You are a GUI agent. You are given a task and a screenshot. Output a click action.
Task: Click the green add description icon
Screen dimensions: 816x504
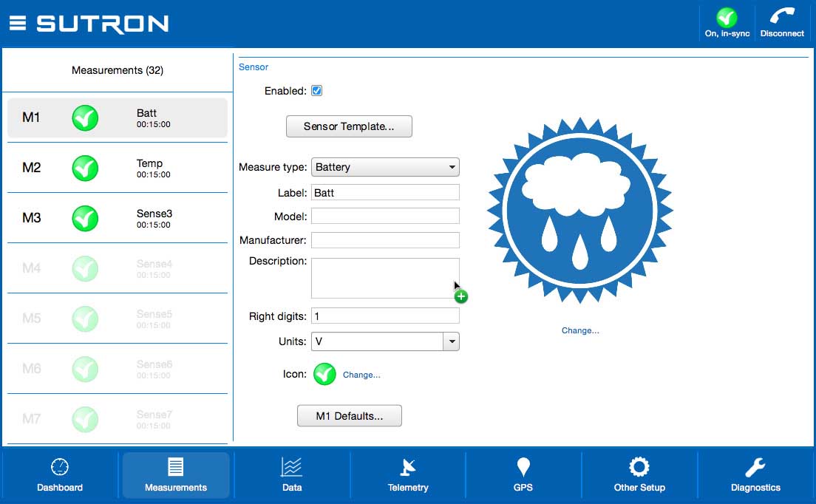point(460,296)
